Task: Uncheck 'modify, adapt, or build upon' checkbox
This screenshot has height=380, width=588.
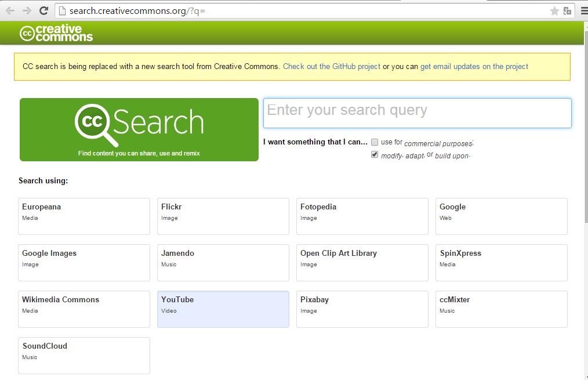Action: point(375,154)
